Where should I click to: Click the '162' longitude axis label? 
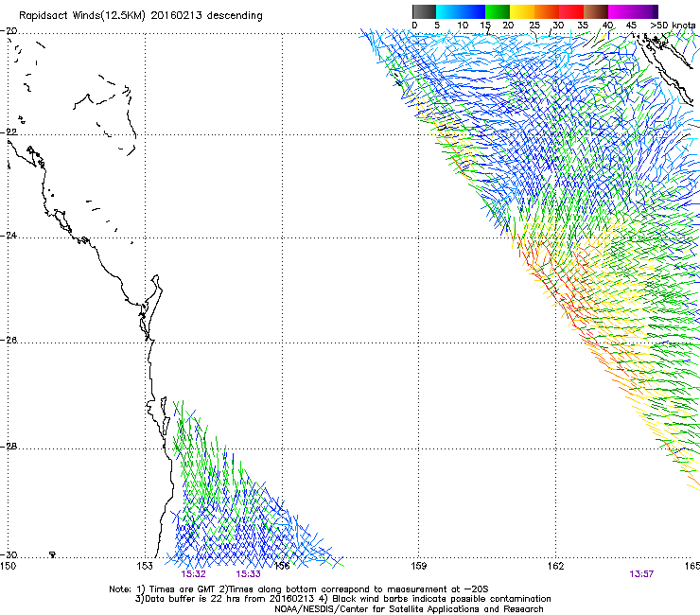(x=555, y=566)
